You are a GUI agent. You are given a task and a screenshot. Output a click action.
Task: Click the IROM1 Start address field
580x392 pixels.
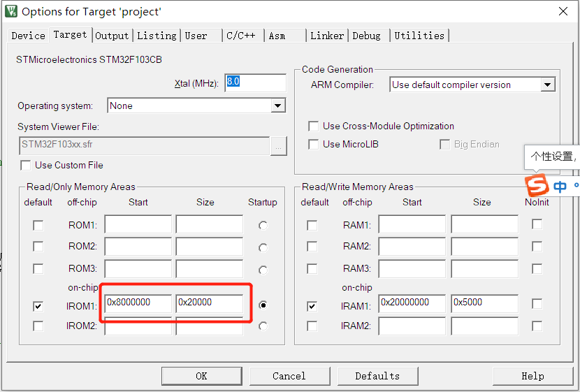pos(138,303)
